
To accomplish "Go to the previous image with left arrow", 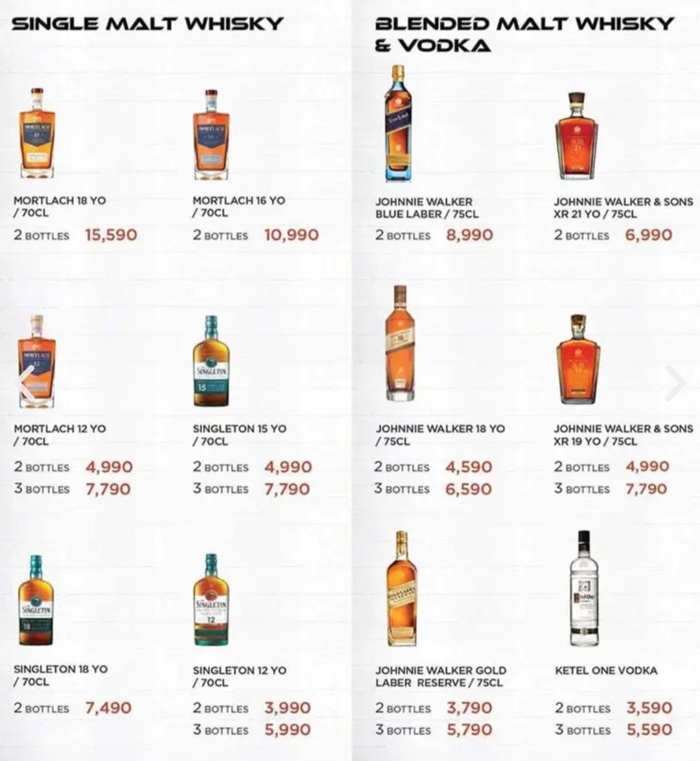I will [x=26, y=382].
